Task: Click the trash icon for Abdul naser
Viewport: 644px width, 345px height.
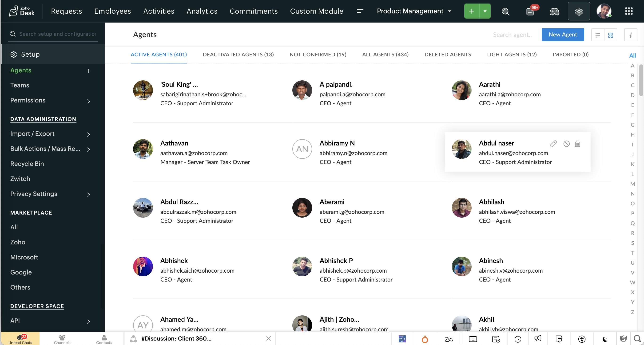Action: click(x=577, y=144)
